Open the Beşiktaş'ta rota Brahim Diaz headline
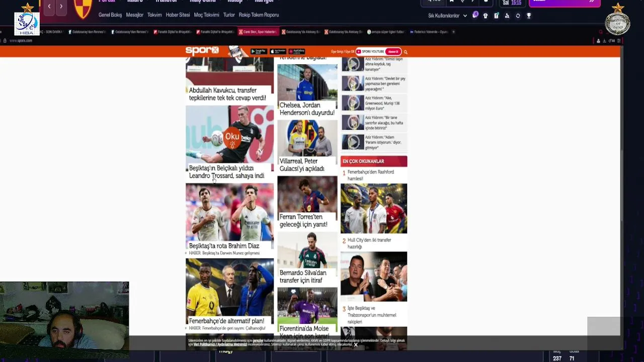 click(x=224, y=246)
